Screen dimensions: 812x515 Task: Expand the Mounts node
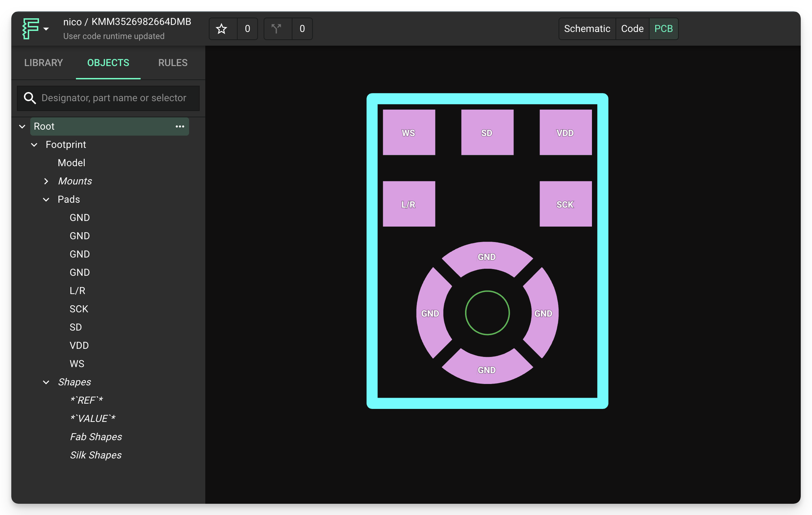tap(46, 181)
